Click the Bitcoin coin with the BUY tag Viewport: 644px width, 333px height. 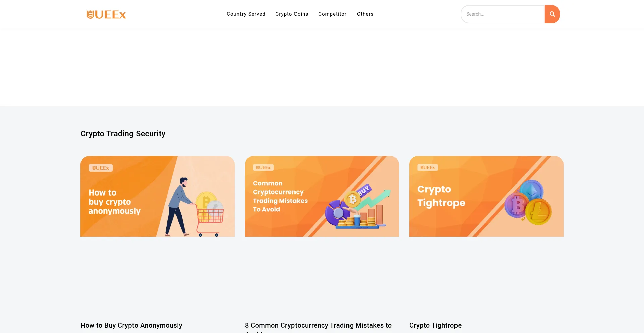tap(353, 199)
